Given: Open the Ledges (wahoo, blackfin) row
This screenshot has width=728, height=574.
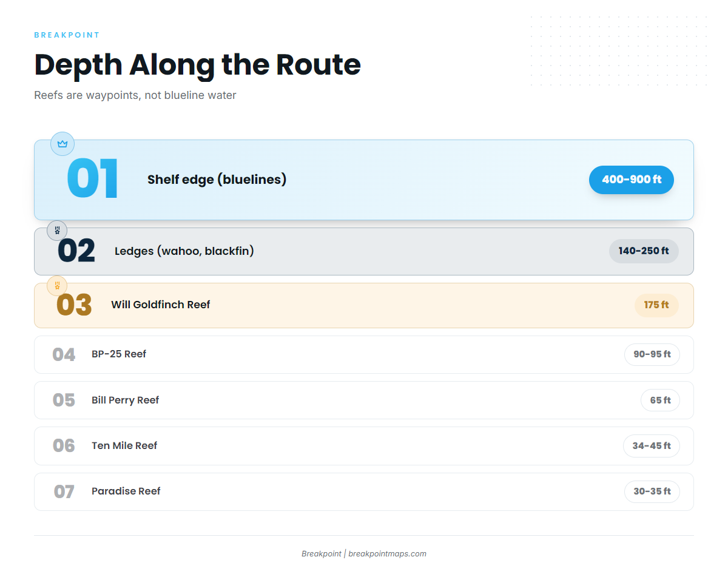Looking at the screenshot, I should tap(364, 251).
